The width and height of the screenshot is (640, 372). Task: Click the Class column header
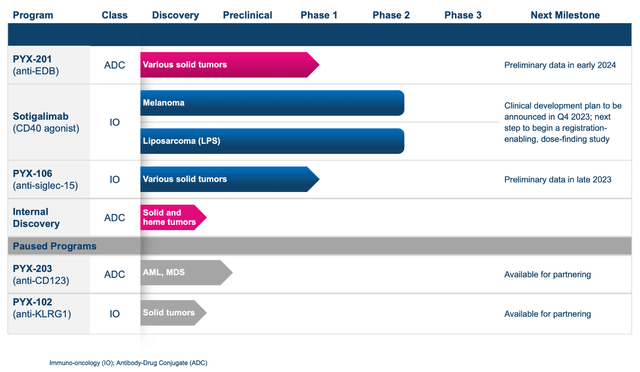pos(114,15)
